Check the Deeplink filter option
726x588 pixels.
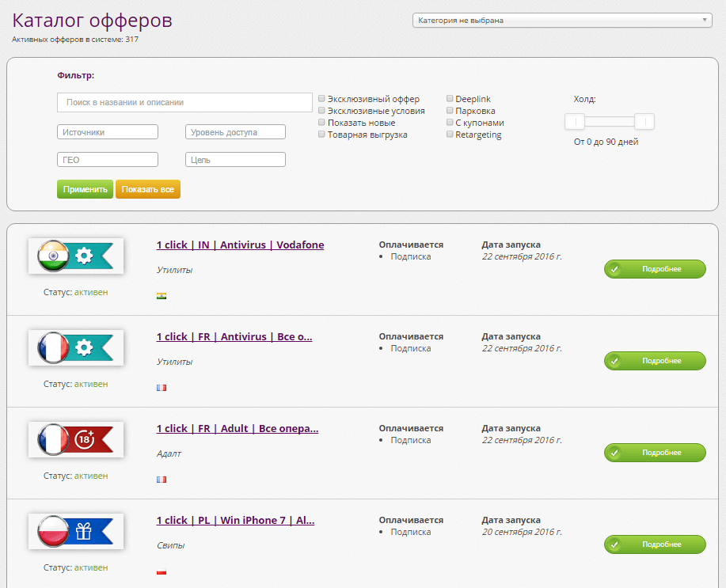[x=450, y=98]
